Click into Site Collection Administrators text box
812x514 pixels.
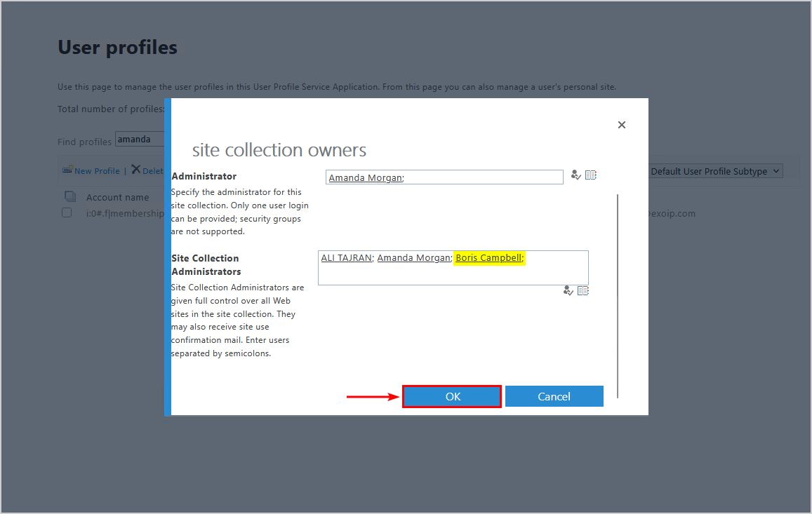coord(453,268)
